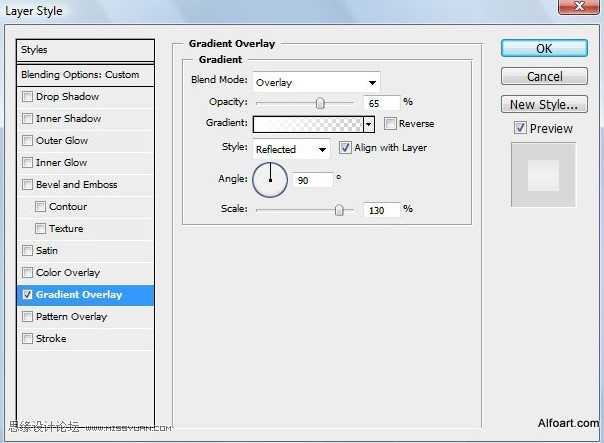
Task: Click the Opacity value field
Action: pos(381,103)
